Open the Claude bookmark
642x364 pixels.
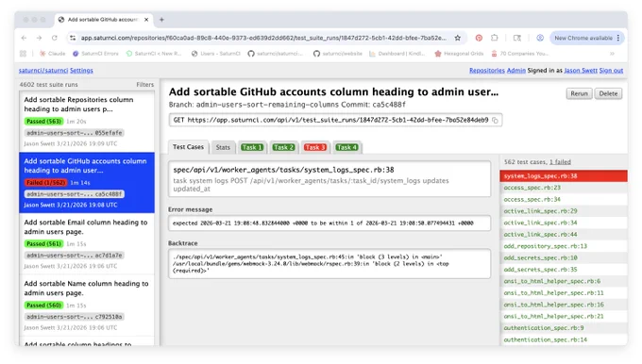click(53, 54)
